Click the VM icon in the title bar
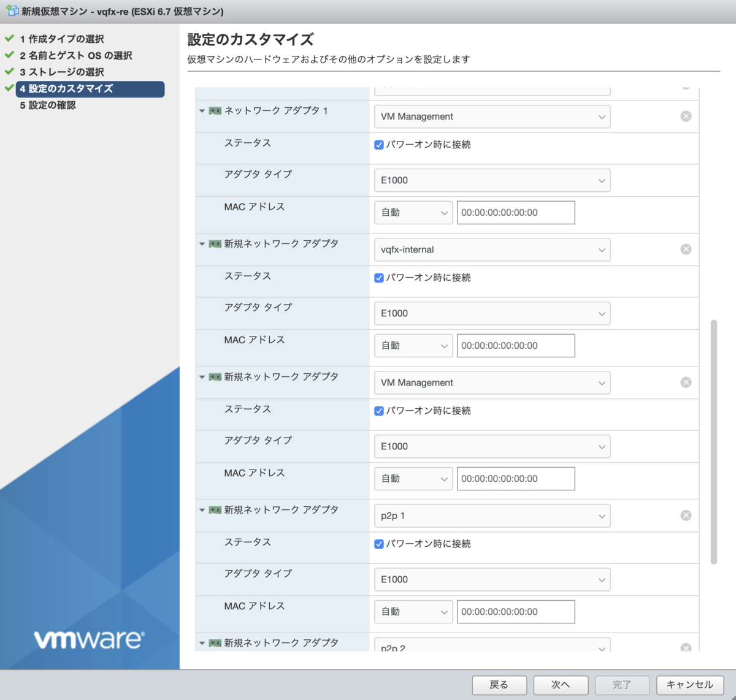Image resolution: width=736 pixels, height=700 pixels. point(12,11)
